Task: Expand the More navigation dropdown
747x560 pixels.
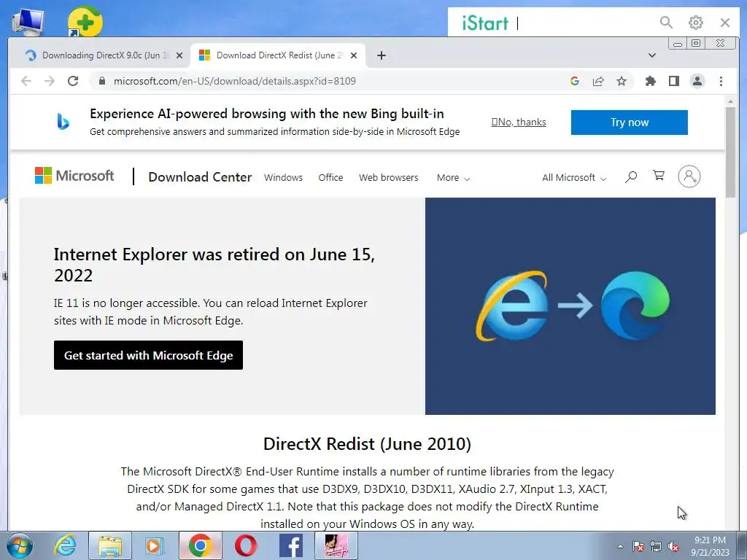Action: click(x=453, y=178)
